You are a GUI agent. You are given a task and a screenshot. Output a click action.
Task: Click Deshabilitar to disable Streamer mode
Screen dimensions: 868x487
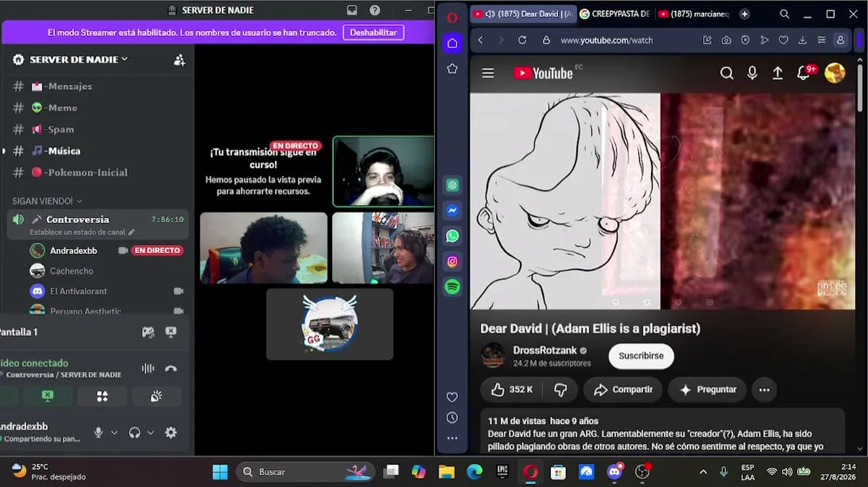(x=373, y=32)
